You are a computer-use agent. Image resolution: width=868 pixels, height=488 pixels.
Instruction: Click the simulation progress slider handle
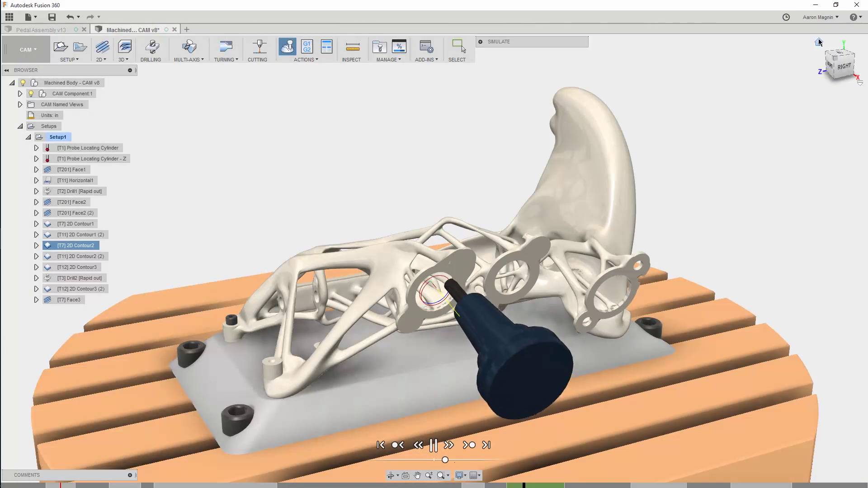click(445, 460)
